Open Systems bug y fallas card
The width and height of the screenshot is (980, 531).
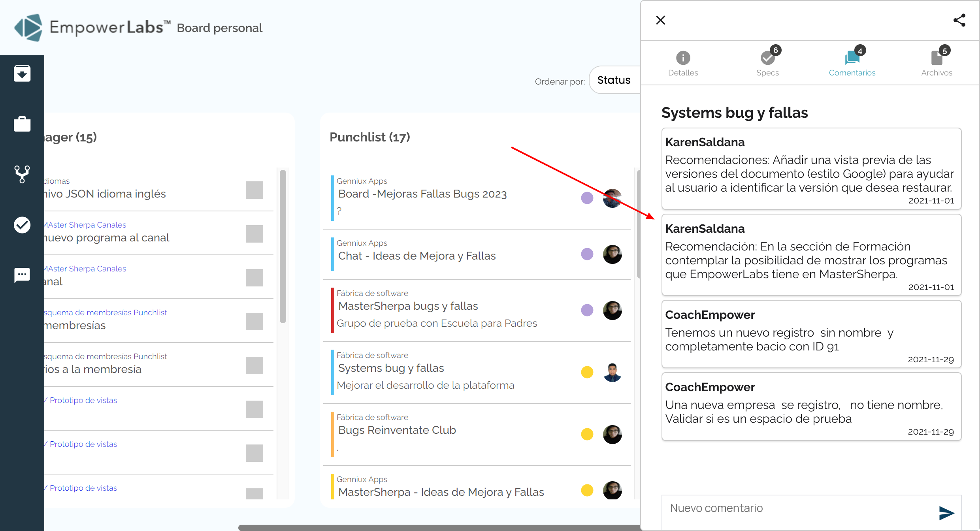coord(477,372)
